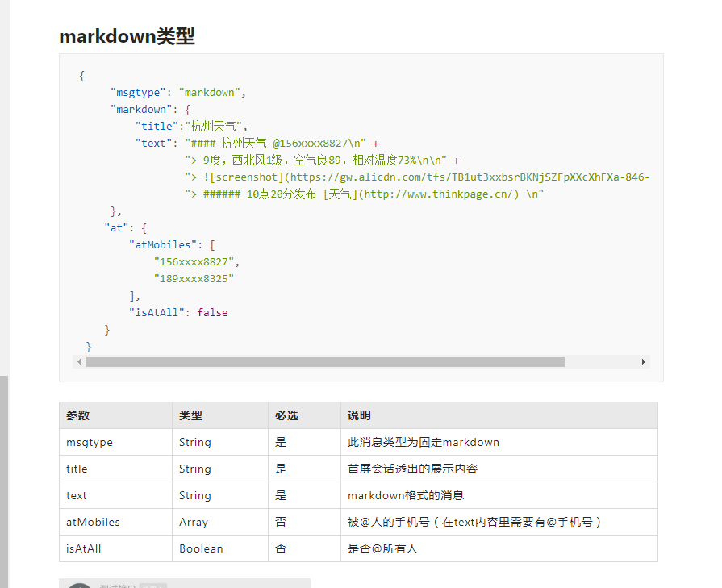Image resolution: width=722 pixels, height=588 pixels.
Task: Click the text parameter row 必选 cell
Action: pos(280,495)
